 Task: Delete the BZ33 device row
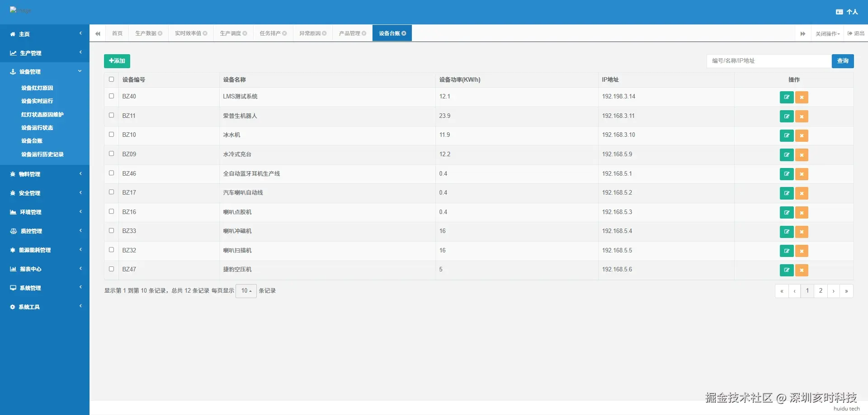point(802,232)
